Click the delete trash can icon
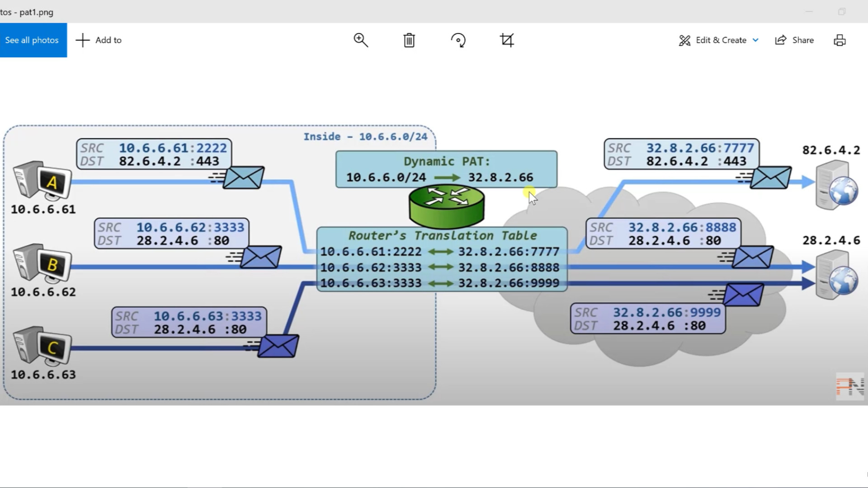This screenshot has height=488, width=868. click(409, 40)
